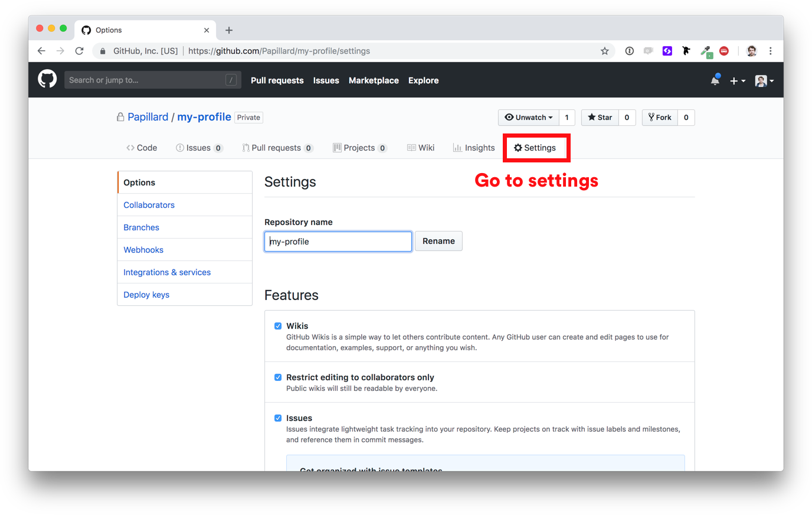Screen dimensions: 812x515
Task: Go back using browser back arrow
Action: click(x=41, y=51)
